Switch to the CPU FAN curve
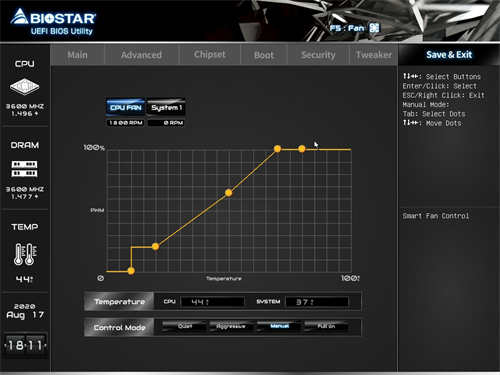This screenshot has width=500, height=375. pyautogui.click(x=126, y=107)
